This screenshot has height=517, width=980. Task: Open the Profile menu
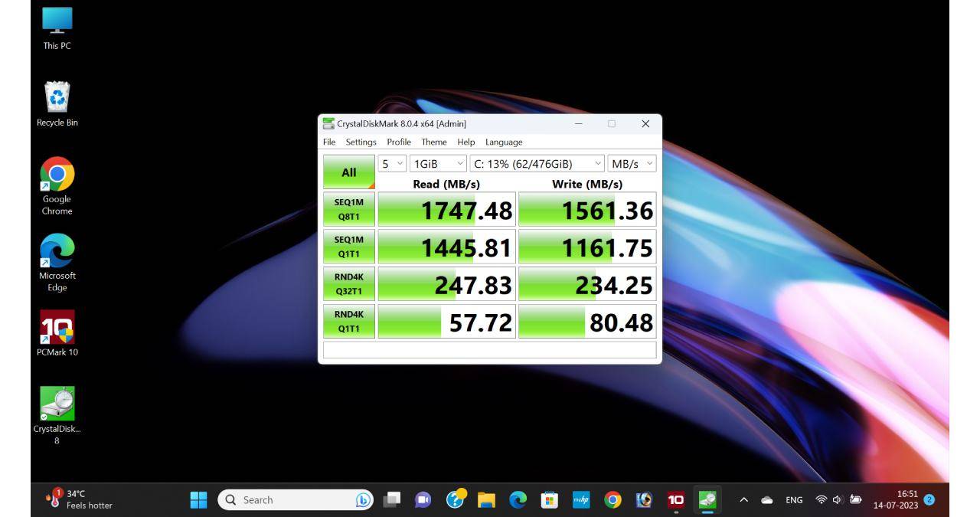(x=398, y=142)
